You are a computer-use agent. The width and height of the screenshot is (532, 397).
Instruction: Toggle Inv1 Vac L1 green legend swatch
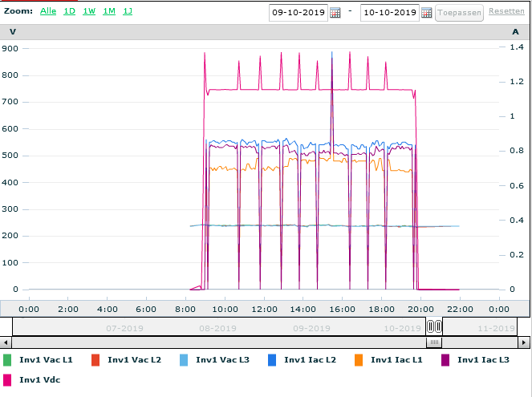pyautogui.click(x=7, y=360)
